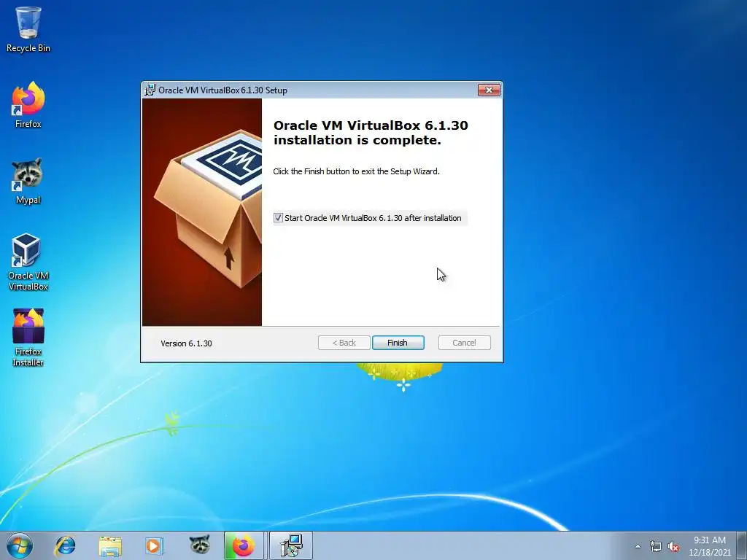Close the VirtualBox Setup window
Viewport: 747px width, 560px height.
click(x=489, y=90)
